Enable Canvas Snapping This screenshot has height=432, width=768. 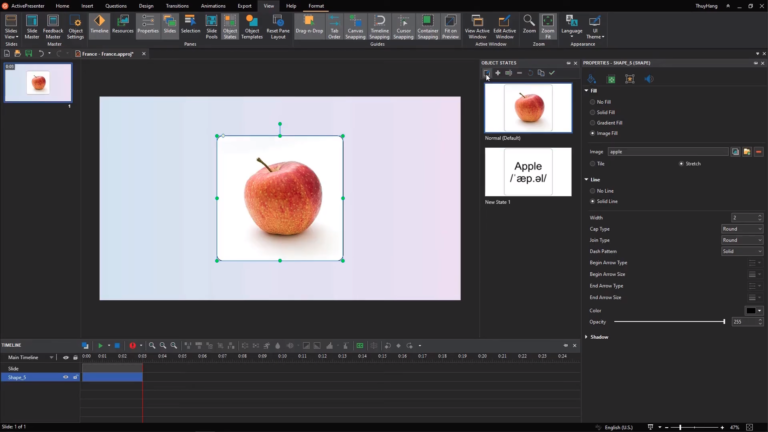[x=355, y=26]
